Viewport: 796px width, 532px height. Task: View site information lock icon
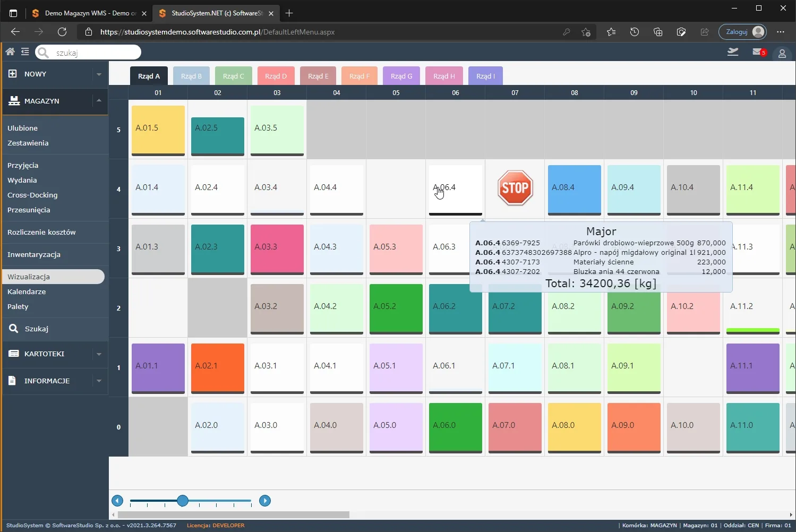tap(89, 32)
